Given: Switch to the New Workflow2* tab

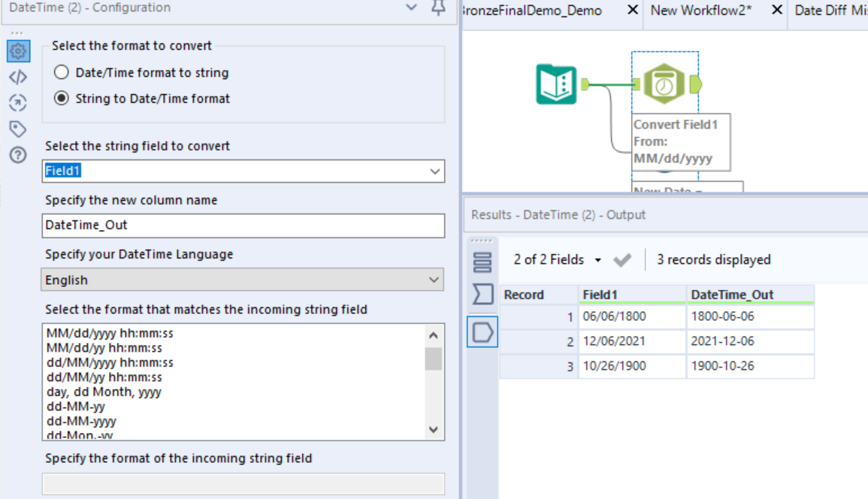Looking at the screenshot, I should click(x=700, y=11).
